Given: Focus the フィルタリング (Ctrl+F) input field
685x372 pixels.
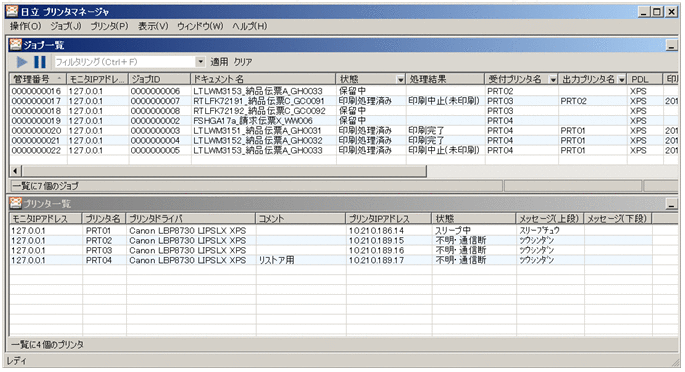Looking at the screenshot, I should [125, 62].
